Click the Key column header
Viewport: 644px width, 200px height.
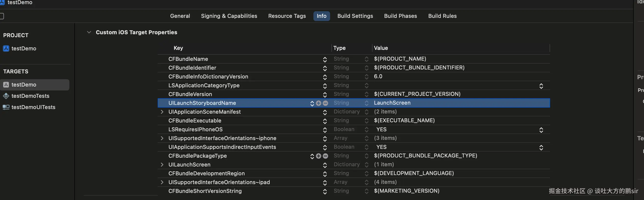pos(178,48)
